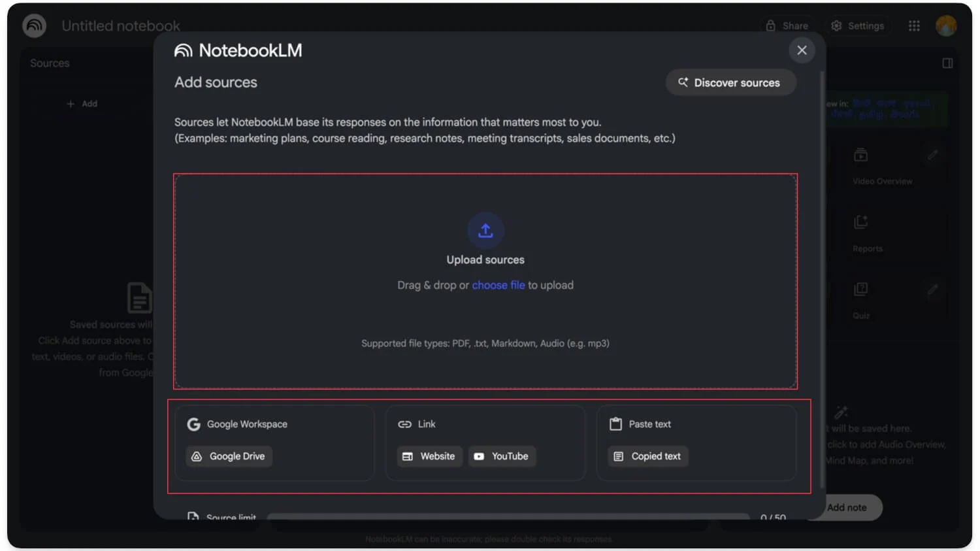
Task: Click the source limit progress bar
Action: coord(508,516)
